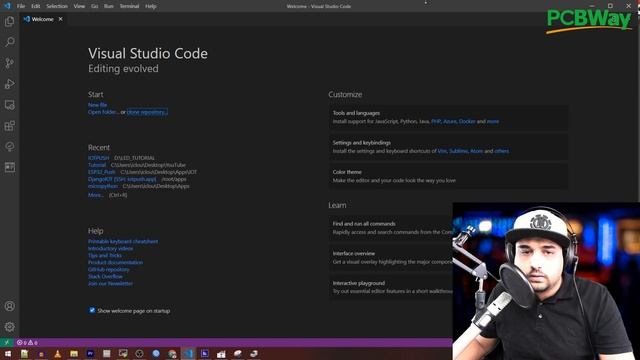
Task: Open Find and run all commands card
Action: click(x=391, y=228)
